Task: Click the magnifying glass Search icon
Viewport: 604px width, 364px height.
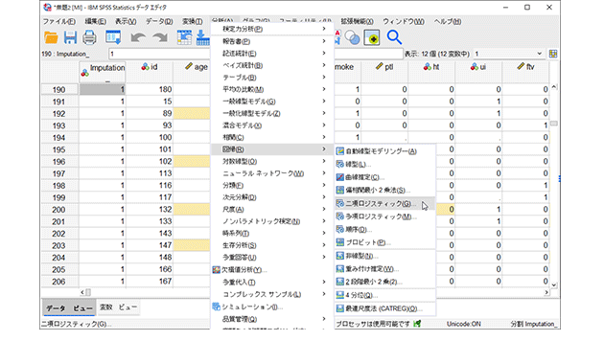Action: 394,37
